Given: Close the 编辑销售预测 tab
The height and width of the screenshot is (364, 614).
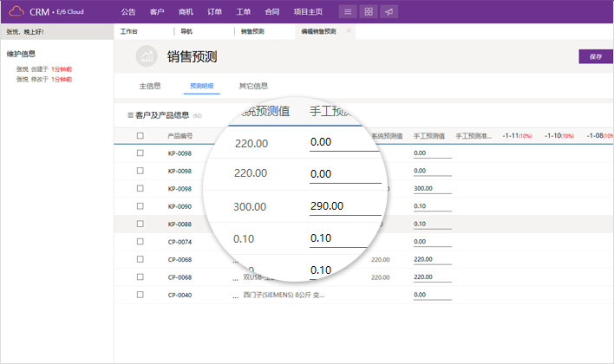Looking at the screenshot, I should coord(349,30).
